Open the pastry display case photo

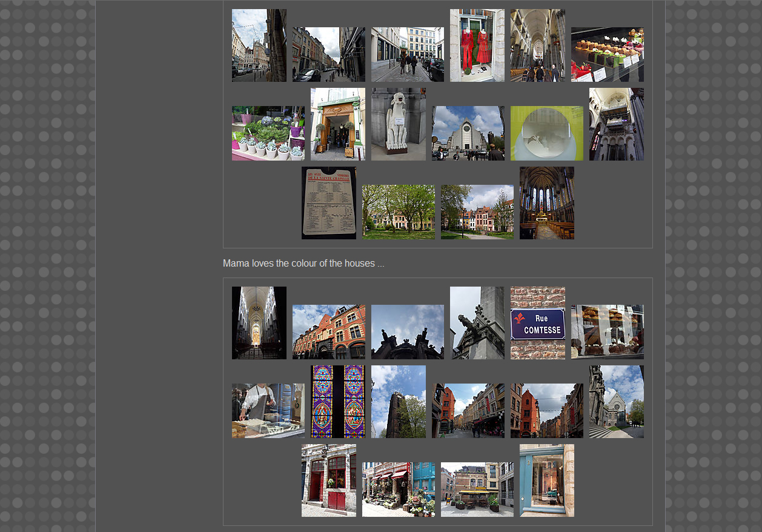pyautogui.click(x=607, y=55)
